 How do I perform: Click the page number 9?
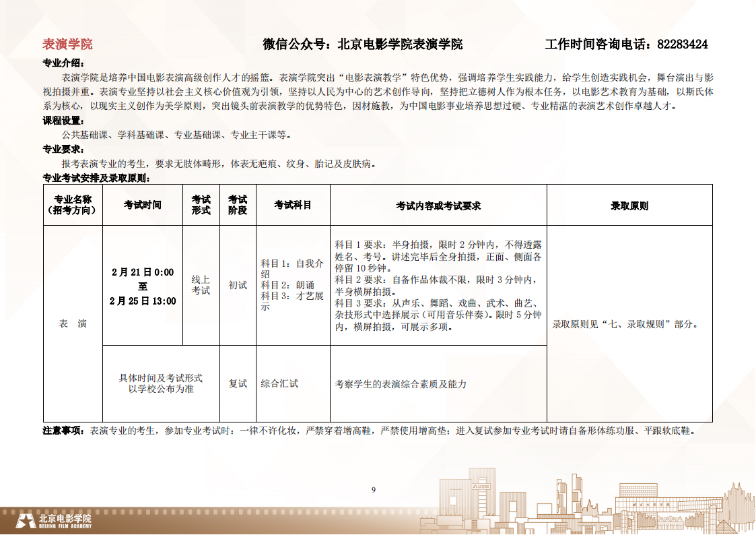[374, 490]
